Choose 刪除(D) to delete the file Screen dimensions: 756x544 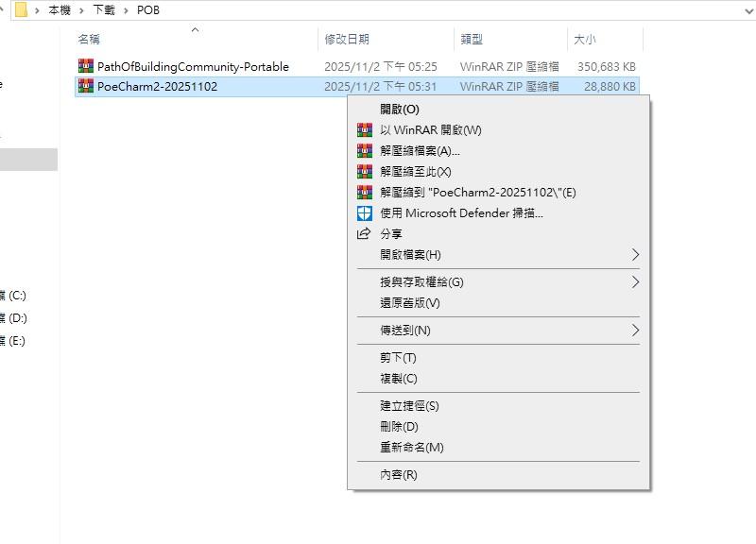499,427
